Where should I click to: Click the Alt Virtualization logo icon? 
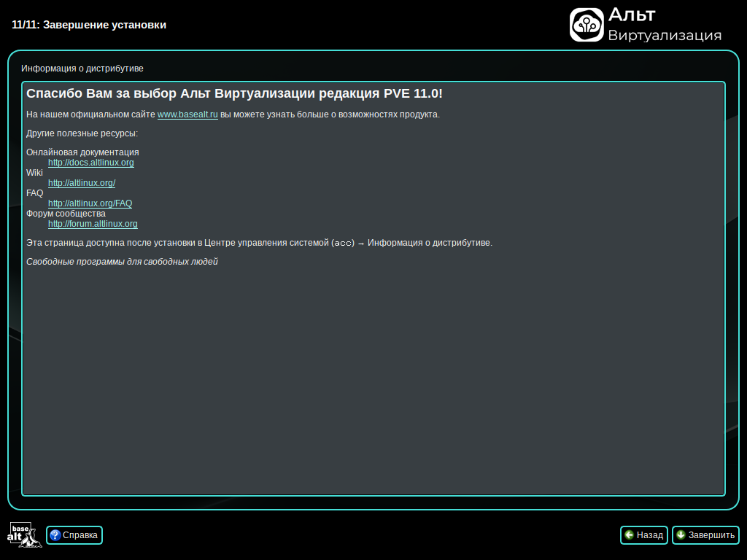(587, 25)
